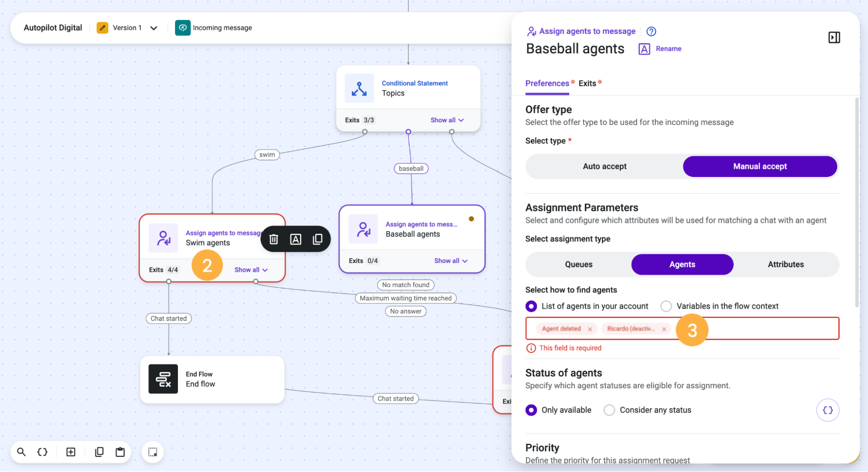Choose Auto accept offer type
Image resolution: width=868 pixels, height=472 pixels.
pyautogui.click(x=604, y=166)
